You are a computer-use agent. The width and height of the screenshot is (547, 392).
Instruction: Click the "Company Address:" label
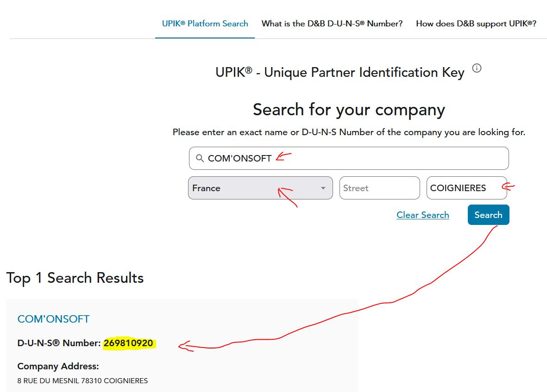[58, 366]
